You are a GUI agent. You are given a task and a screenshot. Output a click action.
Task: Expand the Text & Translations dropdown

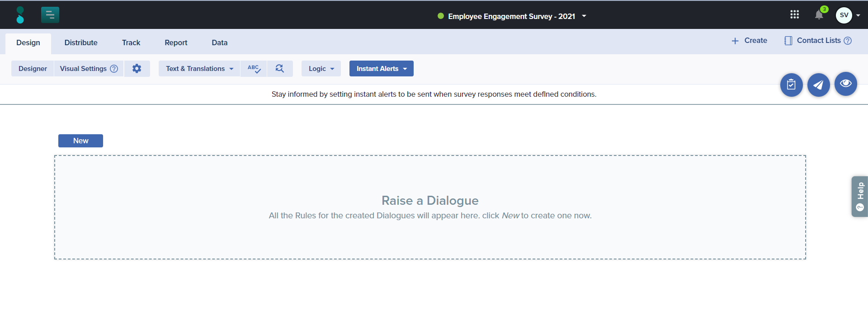(x=199, y=69)
